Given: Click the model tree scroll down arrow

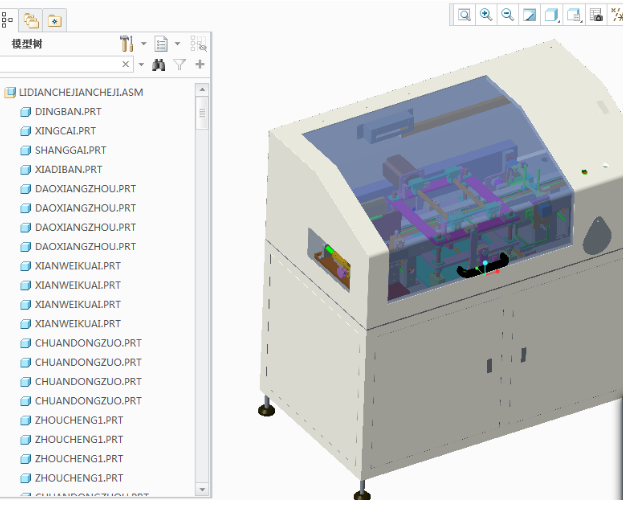Looking at the screenshot, I should pyautogui.click(x=202, y=489).
